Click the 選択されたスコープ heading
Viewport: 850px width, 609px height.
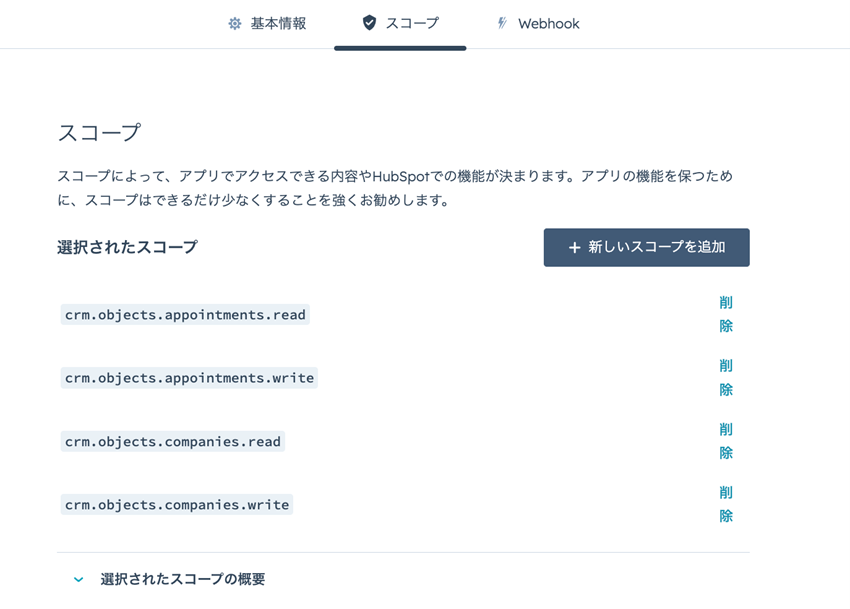pyautogui.click(x=127, y=247)
